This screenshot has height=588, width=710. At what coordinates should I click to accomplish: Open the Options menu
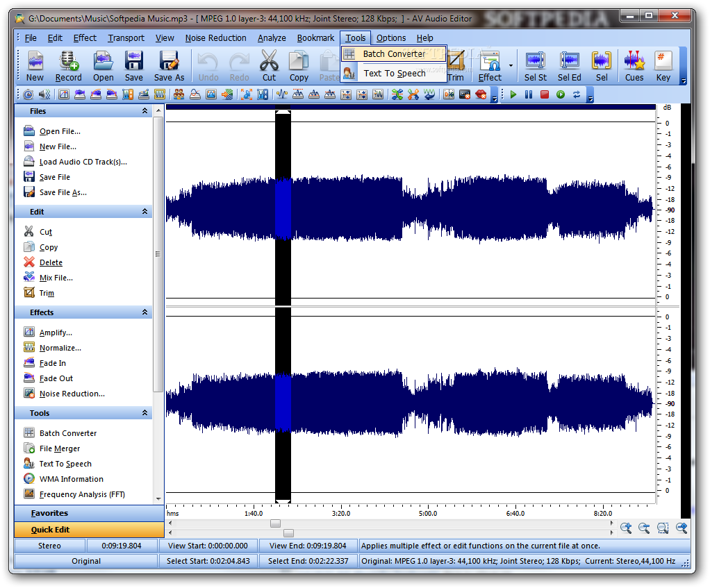click(390, 38)
